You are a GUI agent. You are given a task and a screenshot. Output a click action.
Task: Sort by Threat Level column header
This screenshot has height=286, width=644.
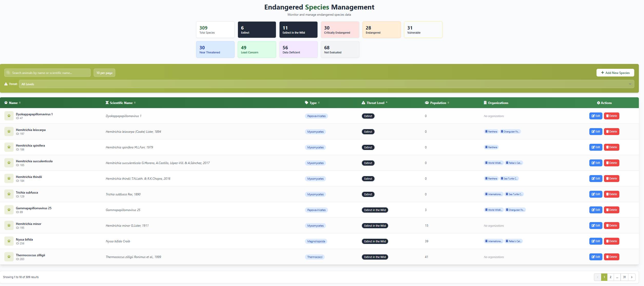[374, 103]
